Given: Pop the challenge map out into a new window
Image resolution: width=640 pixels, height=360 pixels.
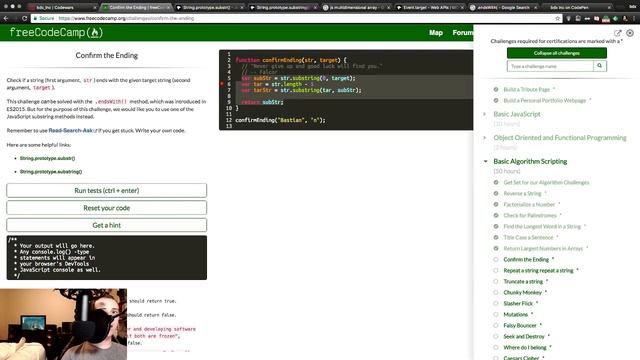Looking at the screenshot, I should coord(618,33).
